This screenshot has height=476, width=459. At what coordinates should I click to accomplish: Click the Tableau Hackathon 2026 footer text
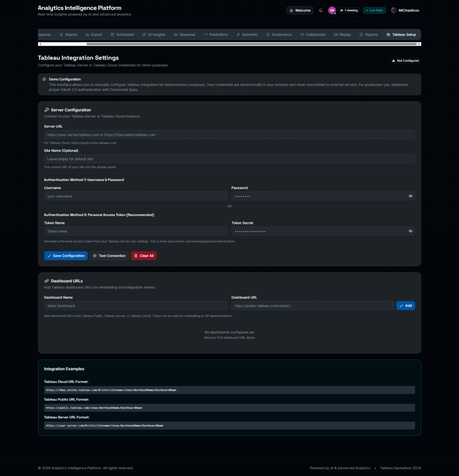(x=400, y=468)
